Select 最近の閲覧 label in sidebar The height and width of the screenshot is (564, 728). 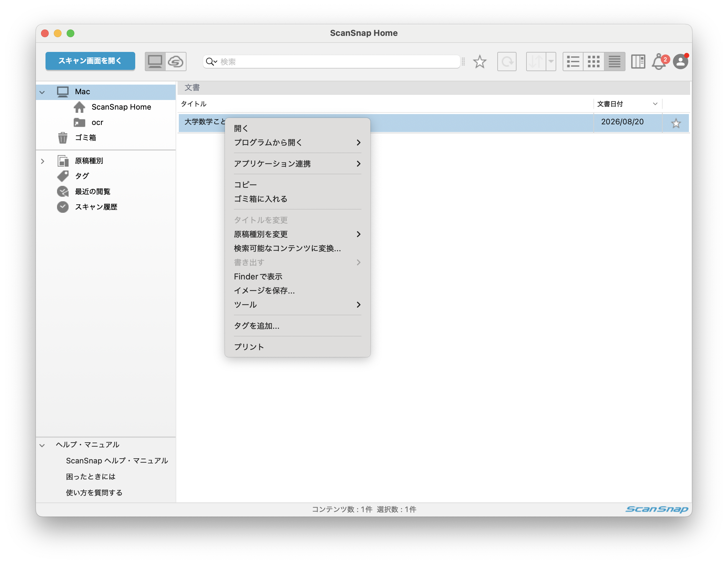pyautogui.click(x=93, y=191)
